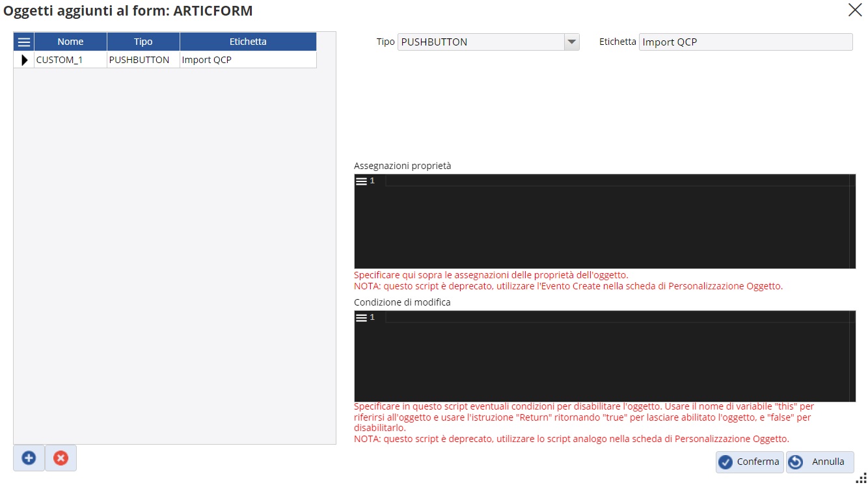
Task: Open the grid hamburger menu icon
Action: 24,42
